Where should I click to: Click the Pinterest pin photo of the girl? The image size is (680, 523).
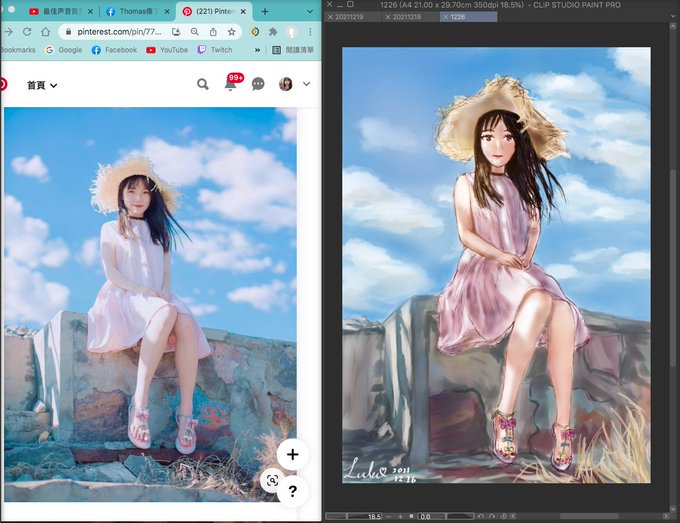point(150,304)
